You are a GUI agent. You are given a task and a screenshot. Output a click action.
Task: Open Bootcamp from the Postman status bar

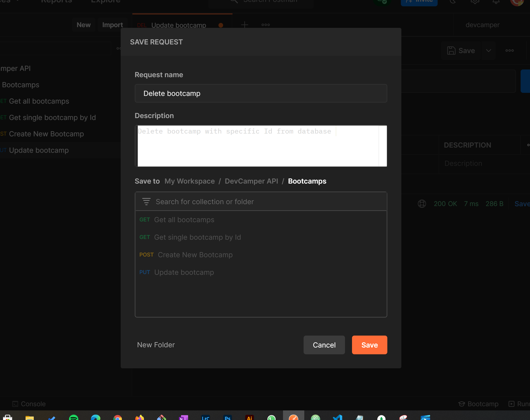pos(478,404)
